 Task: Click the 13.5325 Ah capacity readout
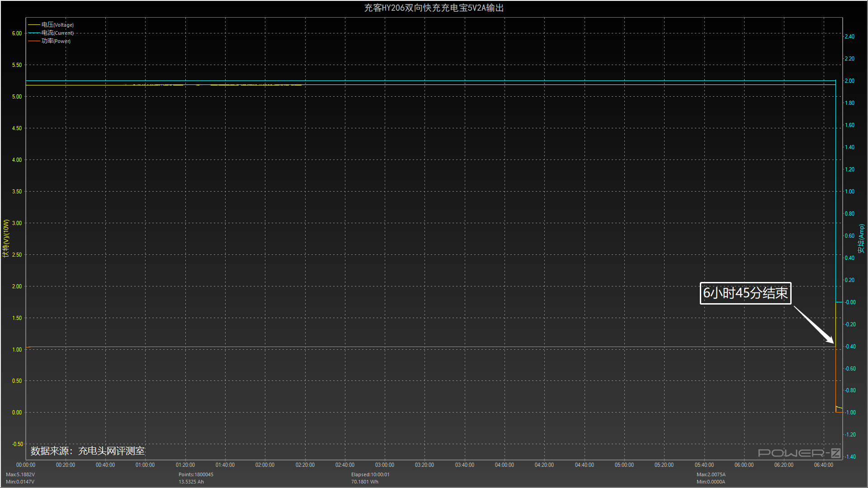pos(191,482)
